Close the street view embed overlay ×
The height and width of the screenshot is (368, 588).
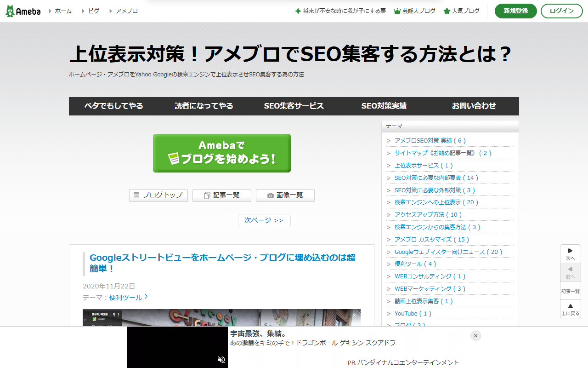coord(355,315)
